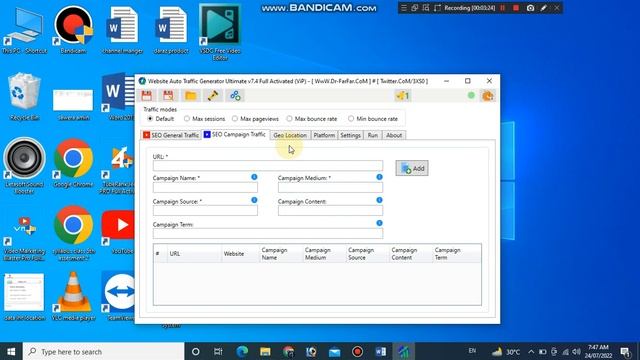This screenshot has height=360, width=640.
Task: Open the VLC media player desktop icon
Action: pos(73,297)
